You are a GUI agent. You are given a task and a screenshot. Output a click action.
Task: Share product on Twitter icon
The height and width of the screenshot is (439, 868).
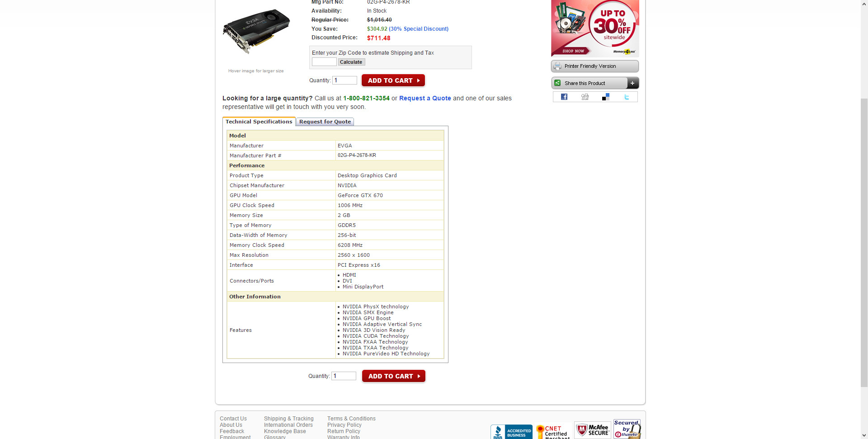[627, 97]
